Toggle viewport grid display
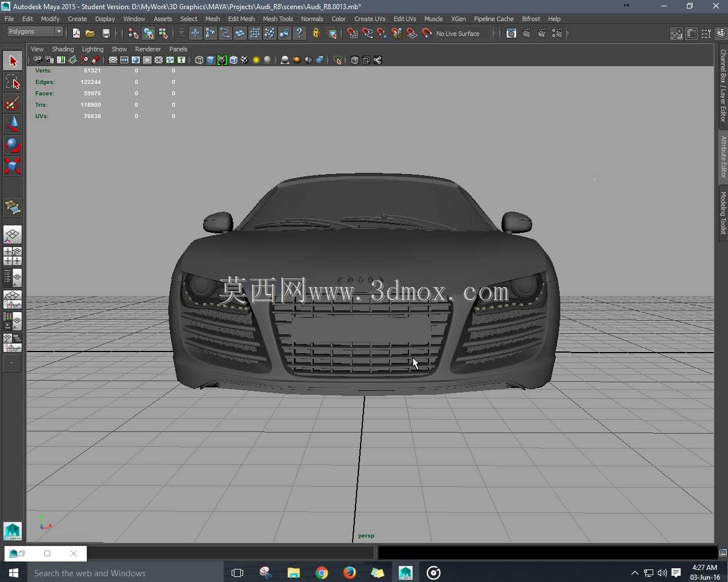 click(x=113, y=60)
